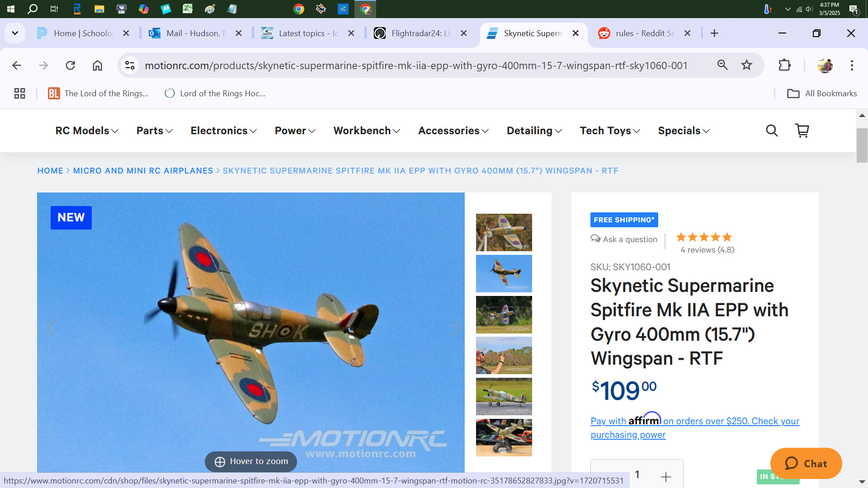Bookmark this page with star icon

point(746,65)
